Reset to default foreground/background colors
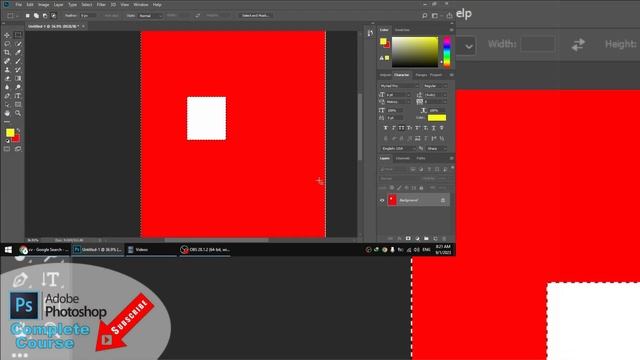Image resolution: width=640 pixels, height=360 pixels. (7, 141)
